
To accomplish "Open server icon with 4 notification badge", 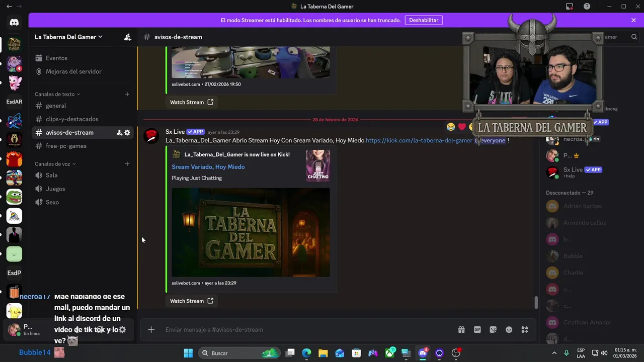I will [x=14, y=64].
